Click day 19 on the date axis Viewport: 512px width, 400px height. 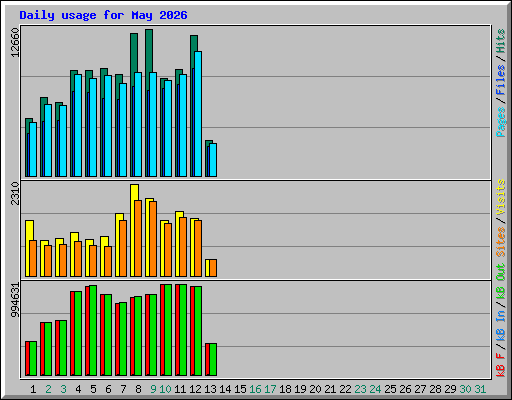pyautogui.click(x=300, y=389)
